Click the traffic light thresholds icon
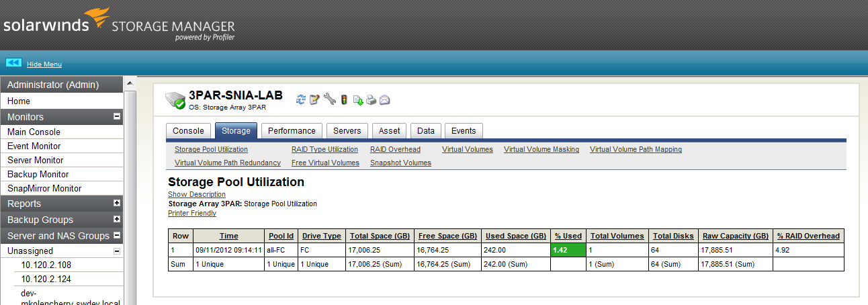The width and height of the screenshot is (868, 305). (344, 100)
